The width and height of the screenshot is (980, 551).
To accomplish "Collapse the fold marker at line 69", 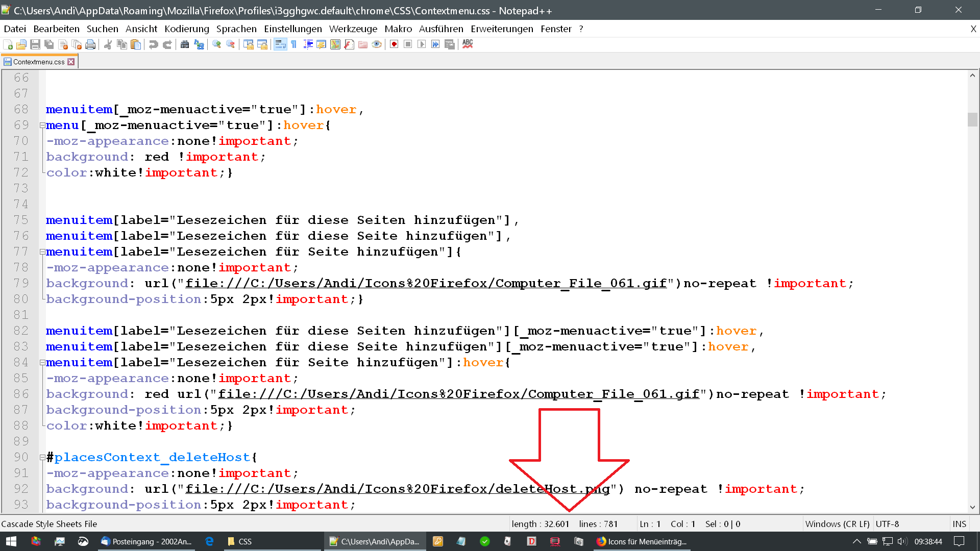I will (x=42, y=125).
